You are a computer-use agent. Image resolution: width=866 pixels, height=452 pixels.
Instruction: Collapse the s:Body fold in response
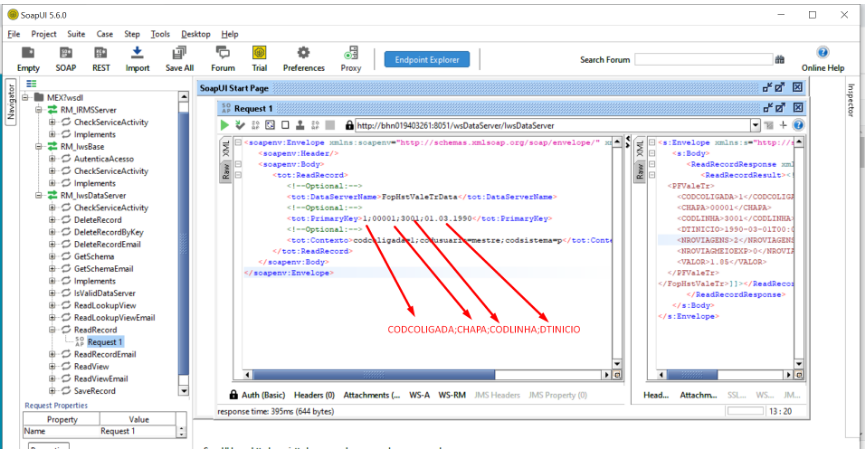pos(652,153)
